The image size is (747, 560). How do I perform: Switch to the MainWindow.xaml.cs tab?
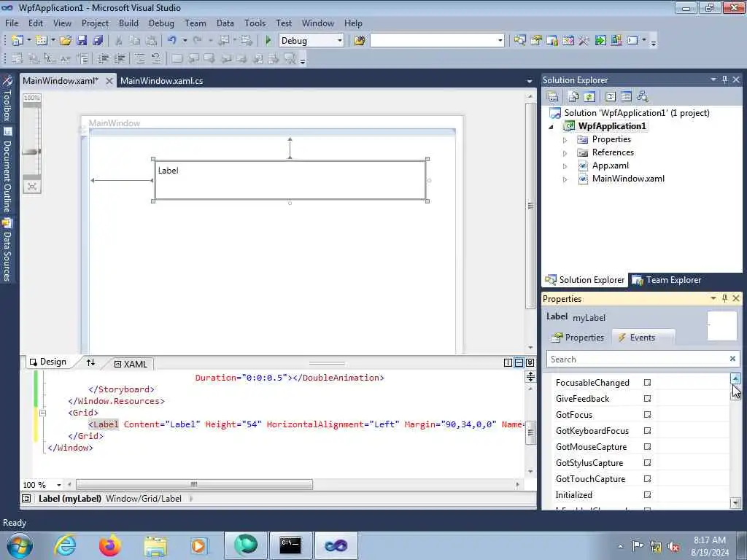coord(161,80)
